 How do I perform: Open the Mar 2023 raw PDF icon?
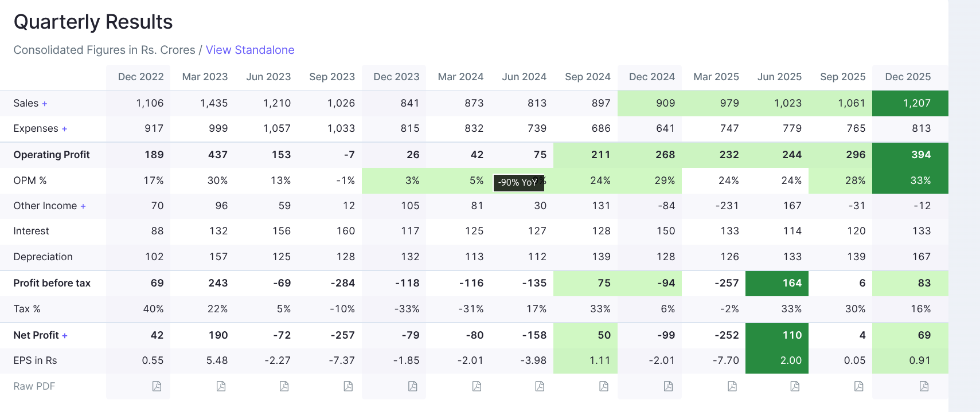pyautogui.click(x=221, y=386)
